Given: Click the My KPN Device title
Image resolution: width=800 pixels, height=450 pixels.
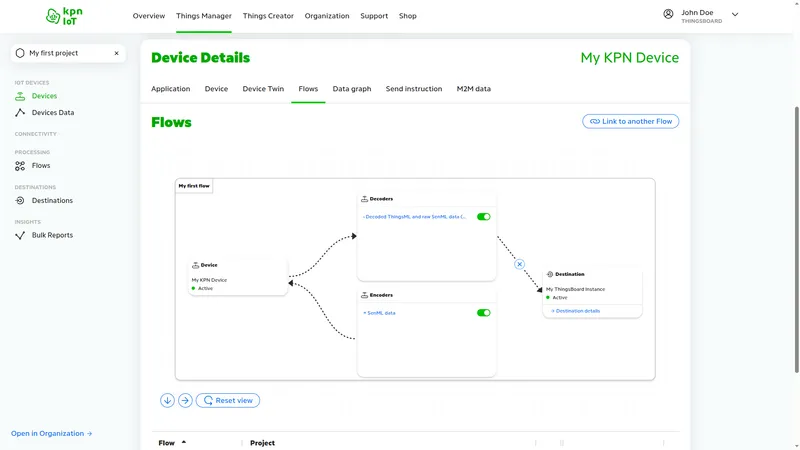Looking at the screenshot, I should click(x=630, y=58).
